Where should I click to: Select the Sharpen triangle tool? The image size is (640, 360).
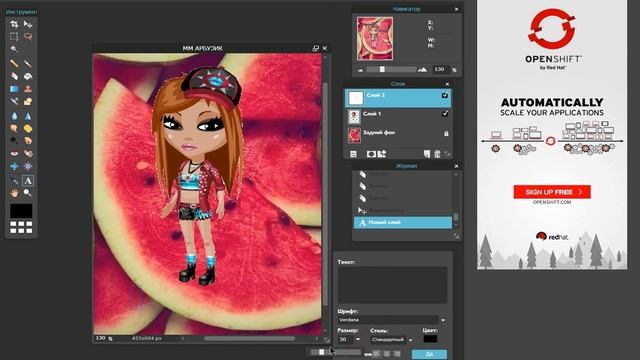pos(28,116)
